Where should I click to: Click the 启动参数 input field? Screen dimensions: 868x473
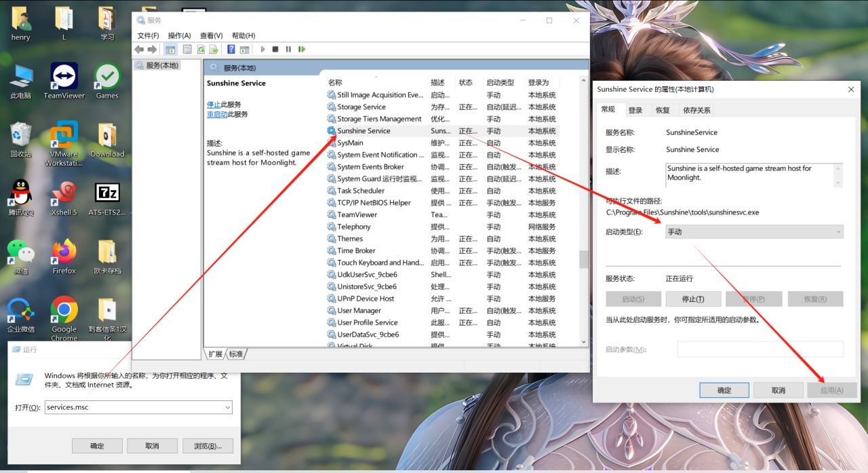click(760, 349)
